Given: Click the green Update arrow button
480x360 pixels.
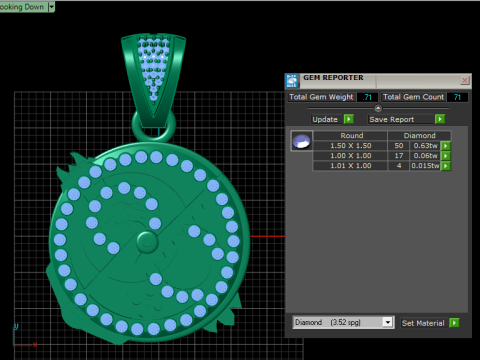Looking at the screenshot, I should pos(349,119).
